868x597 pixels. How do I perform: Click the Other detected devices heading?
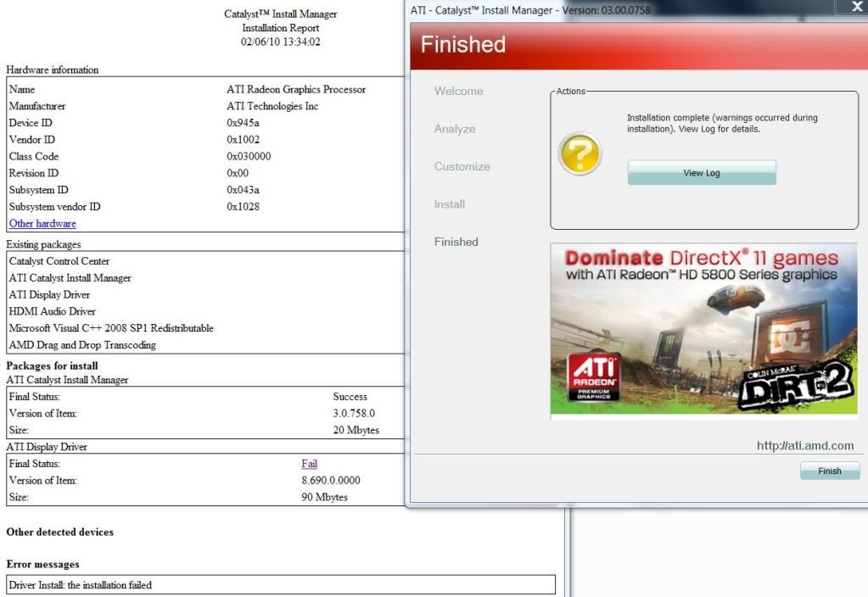[59, 532]
